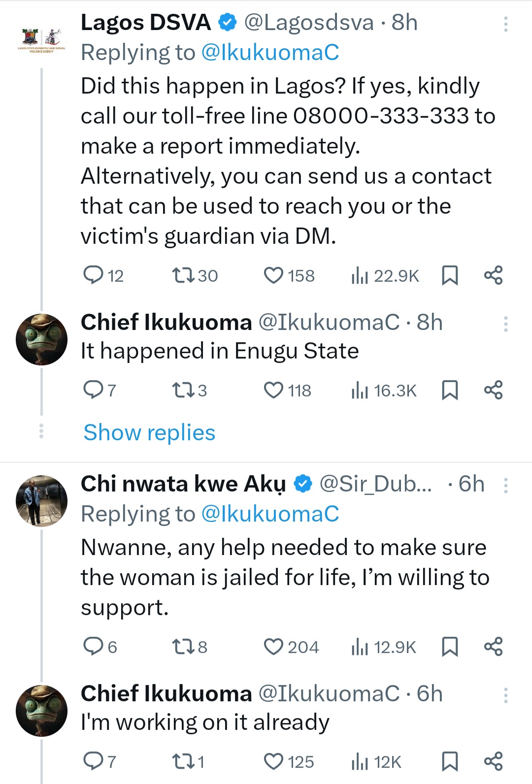
Task: Retweet the Lagos DSVA post
Action: coord(184,275)
